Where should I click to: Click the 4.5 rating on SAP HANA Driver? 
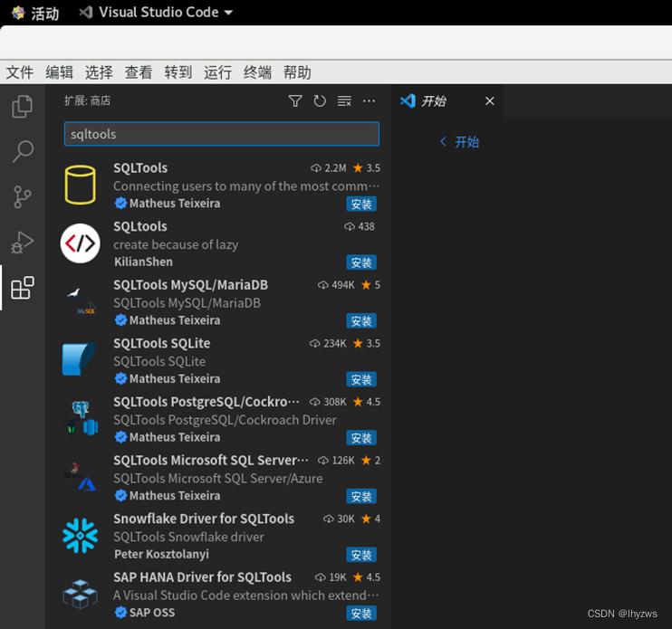click(367, 577)
